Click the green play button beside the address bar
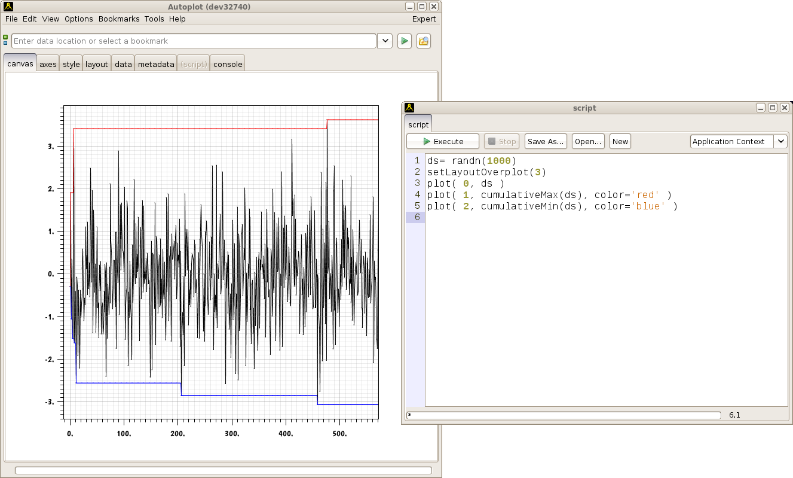Screen dimensions: 793x478 404,41
